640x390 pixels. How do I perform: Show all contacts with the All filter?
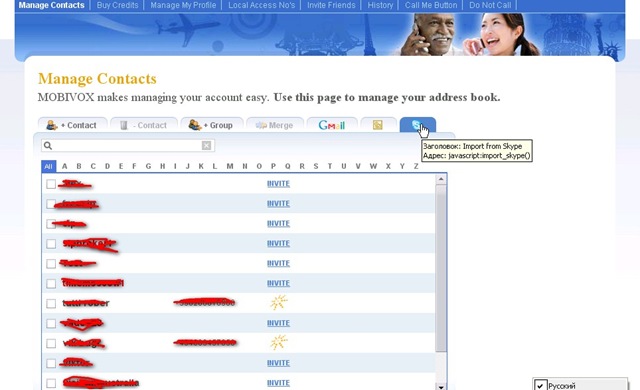[49, 166]
